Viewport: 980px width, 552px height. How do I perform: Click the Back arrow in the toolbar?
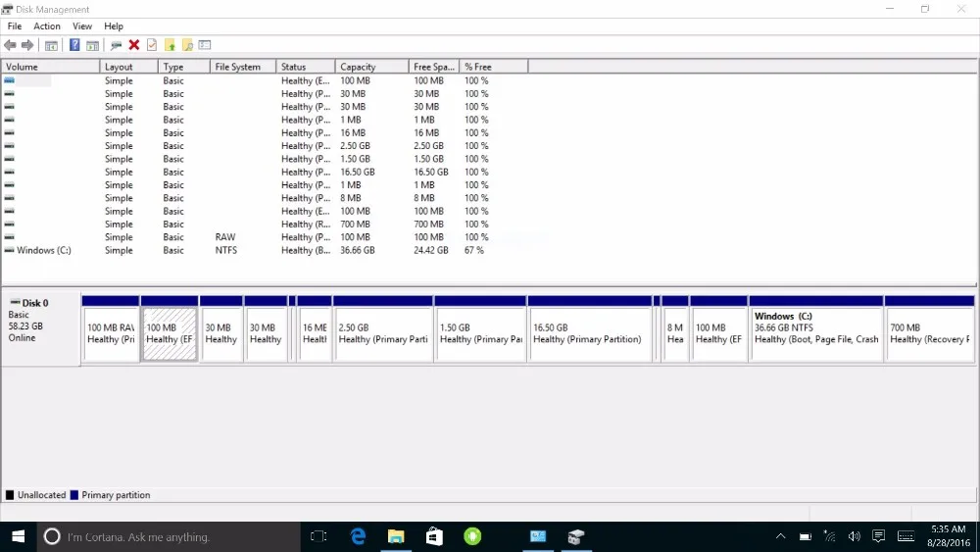pyautogui.click(x=10, y=45)
